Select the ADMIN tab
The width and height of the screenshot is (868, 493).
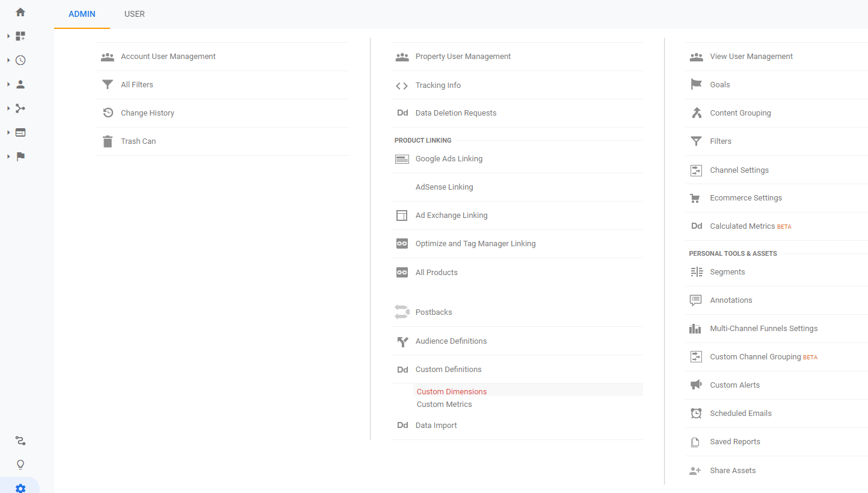coord(81,14)
